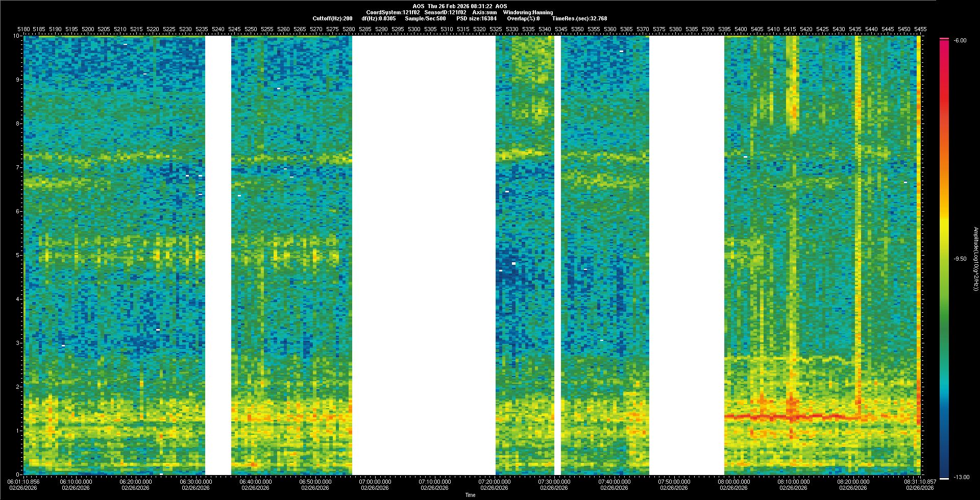Screen dimensions: 980x500
Task: Click the 5395 tick on the top axis
Action: point(724,29)
